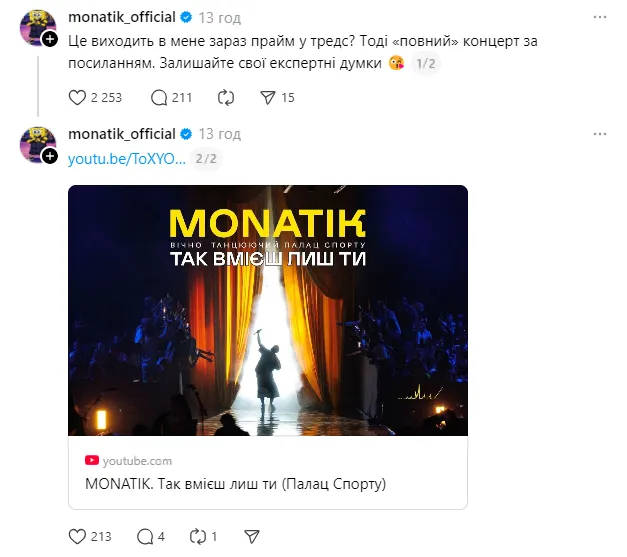
Task: Share the second post via the send icon
Action: point(252,536)
